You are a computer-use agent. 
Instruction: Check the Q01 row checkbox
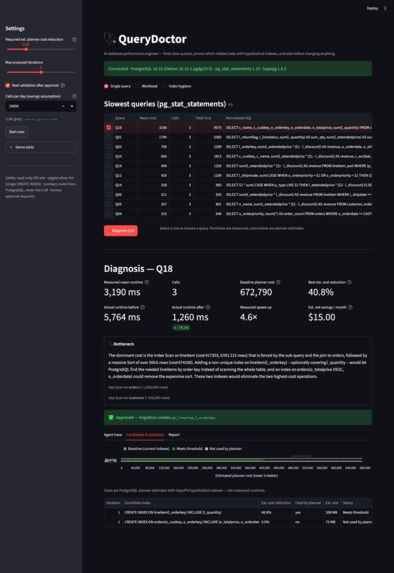(109, 137)
